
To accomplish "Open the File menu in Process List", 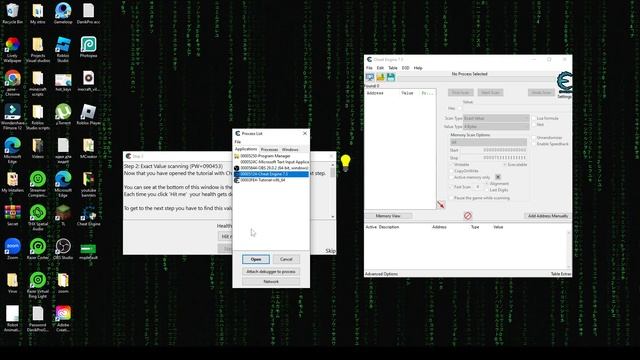I will (x=238, y=142).
